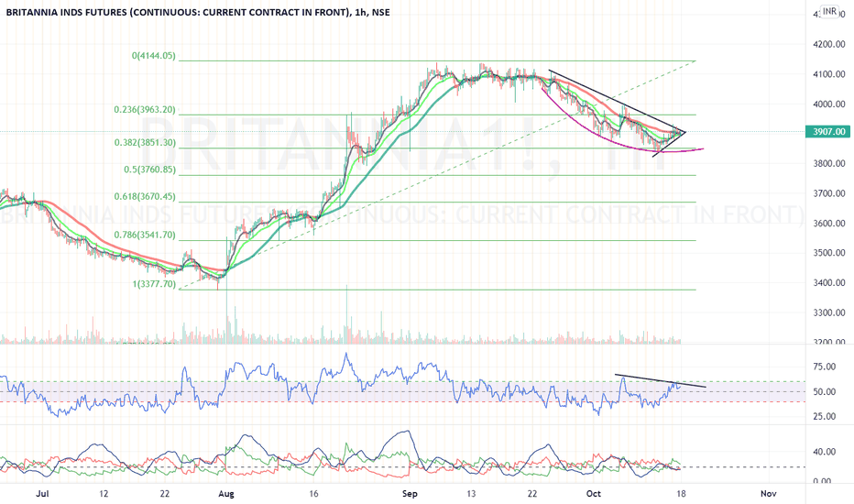
Task: Click the 18 date label on time axis
Action: click(x=681, y=494)
